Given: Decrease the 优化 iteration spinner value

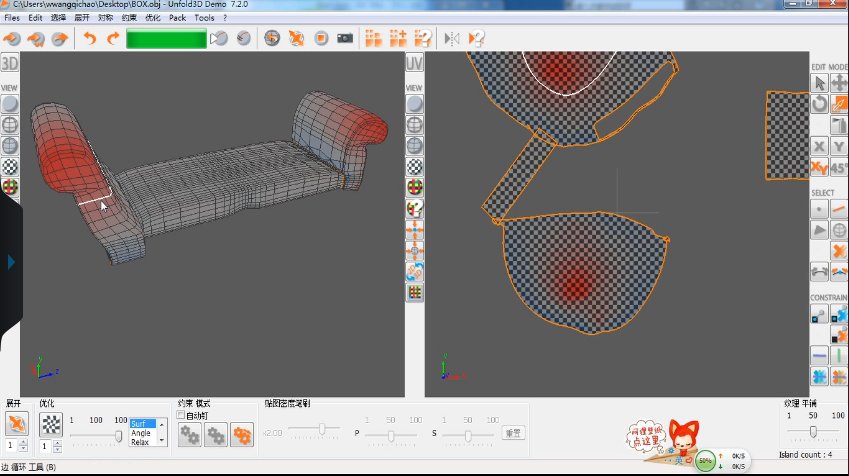Looking at the screenshot, I should tap(57, 449).
